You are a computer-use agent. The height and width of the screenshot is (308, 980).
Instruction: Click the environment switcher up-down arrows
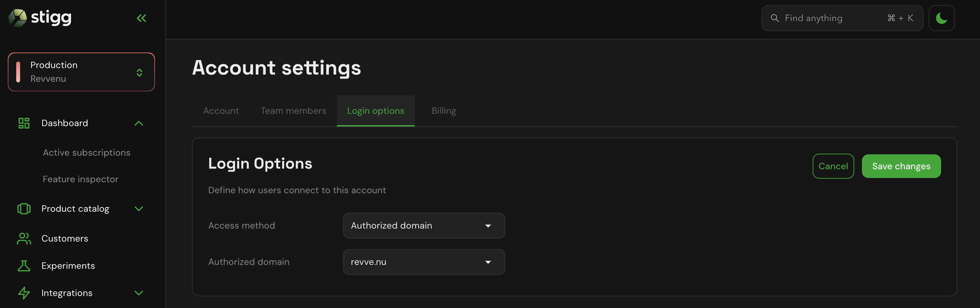tap(139, 72)
